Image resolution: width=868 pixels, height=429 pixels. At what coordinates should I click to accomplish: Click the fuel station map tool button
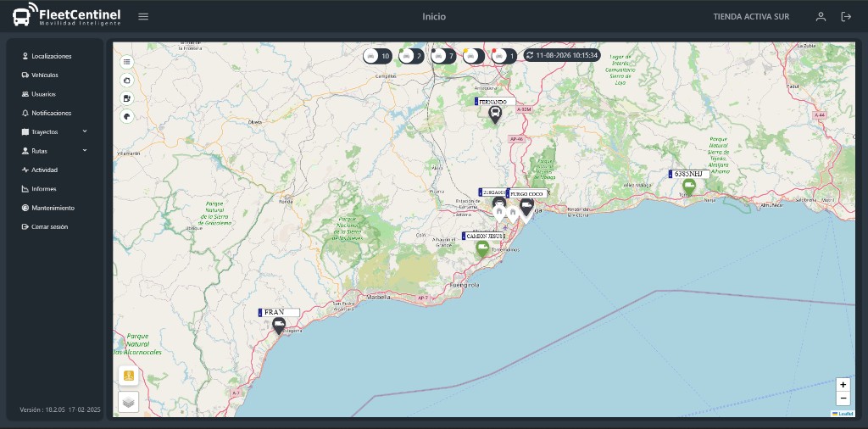tap(127, 98)
